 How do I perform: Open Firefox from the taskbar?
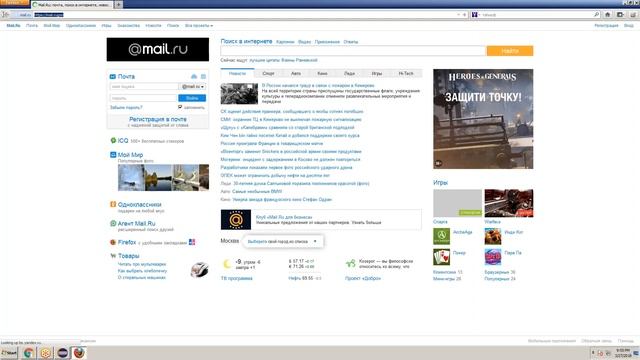point(79,353)
